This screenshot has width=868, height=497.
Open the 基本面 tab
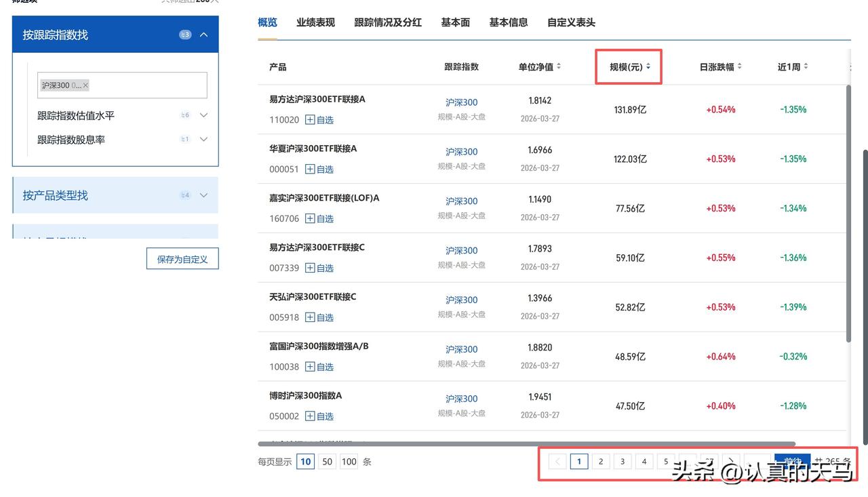pos(455,22)
